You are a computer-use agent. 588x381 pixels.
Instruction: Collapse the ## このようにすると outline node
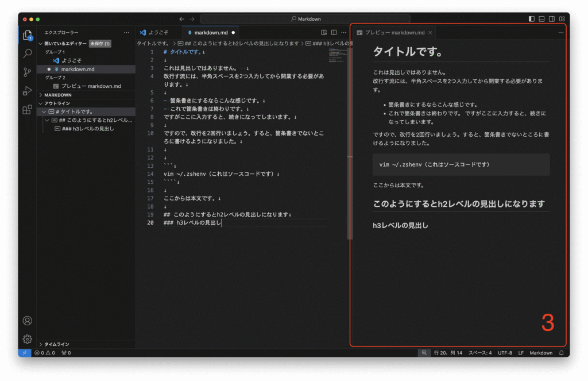pos(47,121)
